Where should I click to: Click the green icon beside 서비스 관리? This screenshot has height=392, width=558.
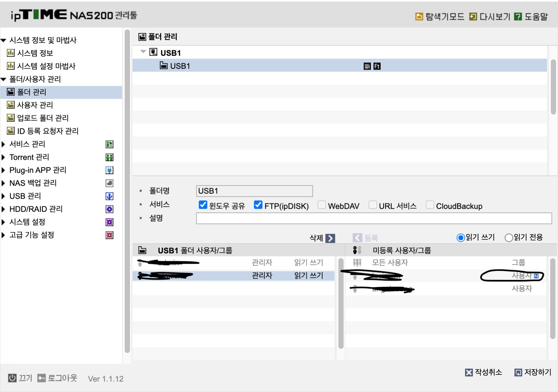(x=110, y=144)
